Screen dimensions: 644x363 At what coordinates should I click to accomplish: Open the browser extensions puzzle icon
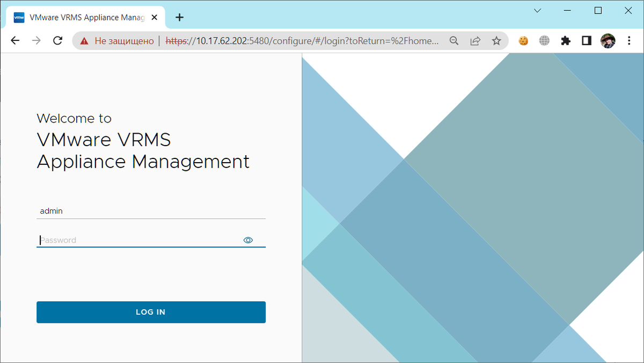(x=565, y=40)
